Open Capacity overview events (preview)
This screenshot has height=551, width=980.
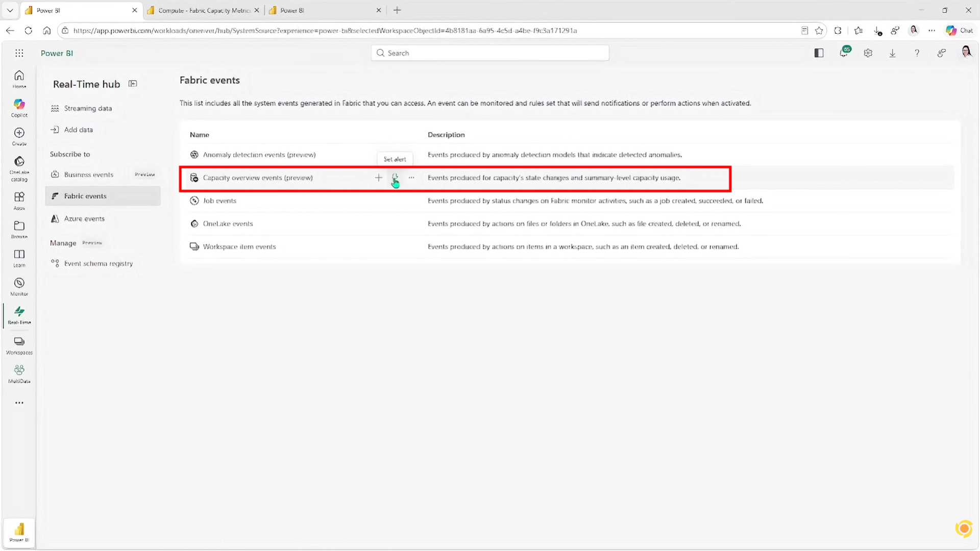pos(258,178)
